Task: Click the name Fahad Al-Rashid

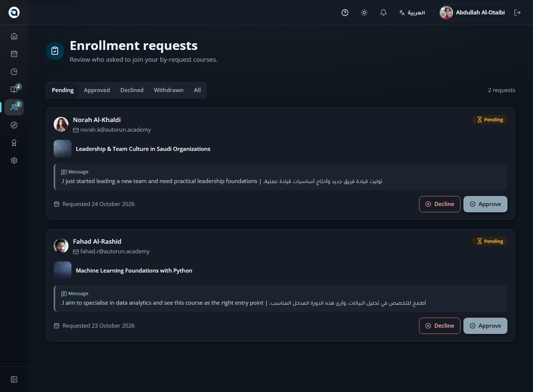Action: [97, 241]
